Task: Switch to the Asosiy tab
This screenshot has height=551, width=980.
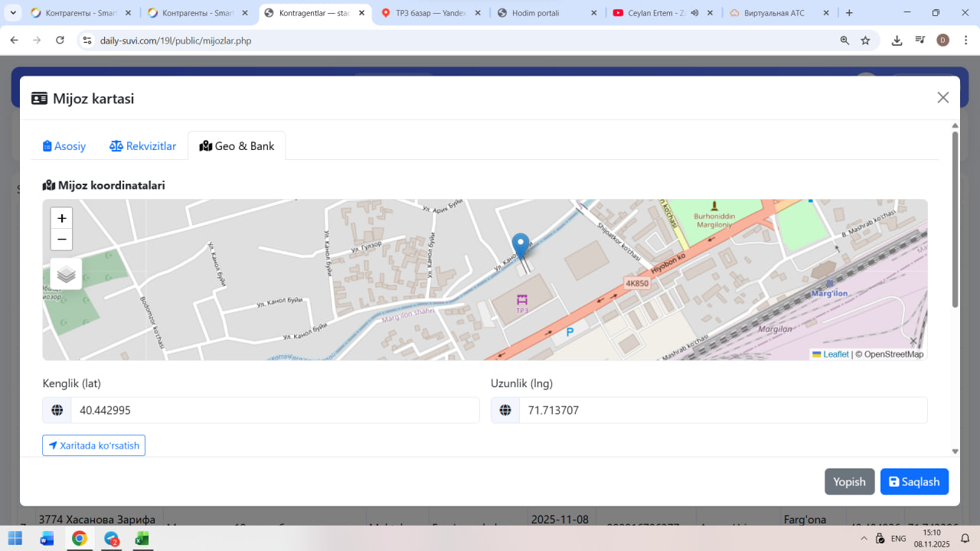Action: pos(64,146)
